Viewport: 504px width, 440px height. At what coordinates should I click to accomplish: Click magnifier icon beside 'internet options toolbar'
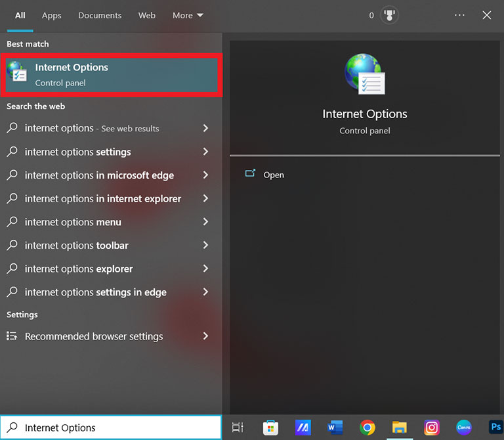click(12, 245)
